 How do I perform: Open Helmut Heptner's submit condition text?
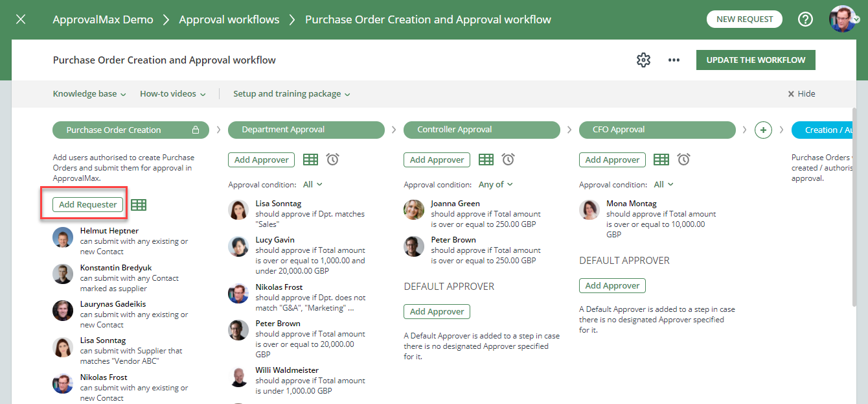click(x=134, y=246)
